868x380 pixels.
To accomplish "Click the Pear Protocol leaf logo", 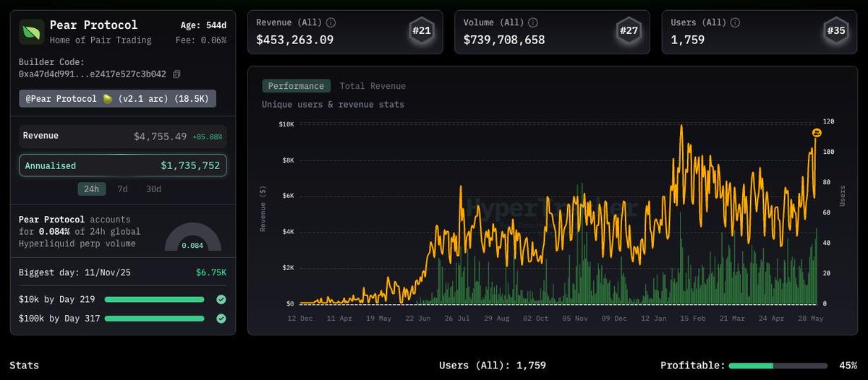I will pos(32,32).
